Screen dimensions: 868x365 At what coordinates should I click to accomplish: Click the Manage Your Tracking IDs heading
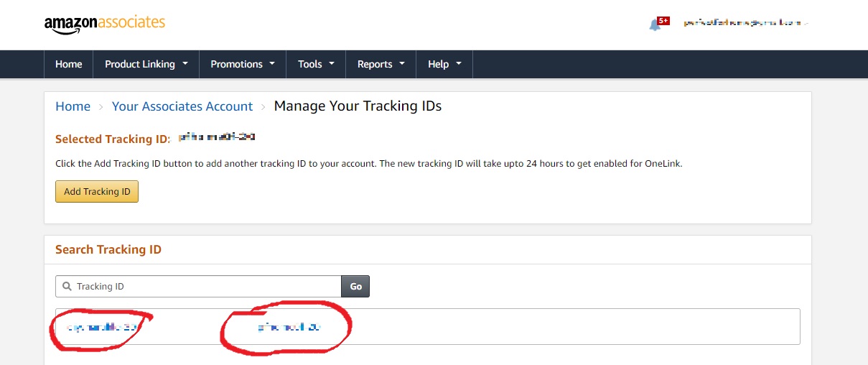click(358, 106)
